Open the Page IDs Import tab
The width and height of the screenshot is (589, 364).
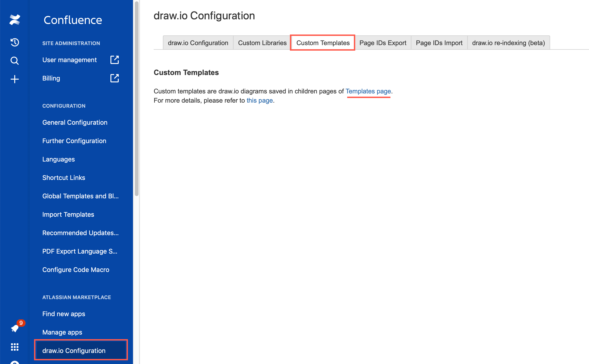439,43
